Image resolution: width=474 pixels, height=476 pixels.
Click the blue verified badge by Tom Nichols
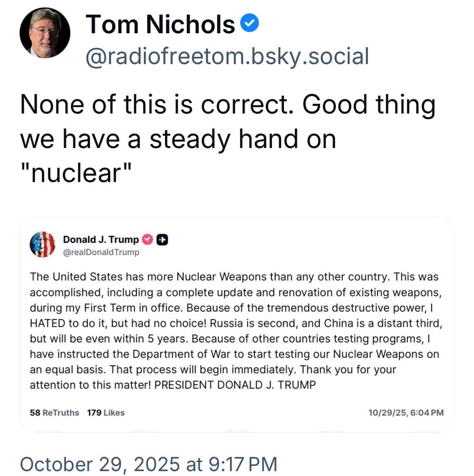[250, 23]
